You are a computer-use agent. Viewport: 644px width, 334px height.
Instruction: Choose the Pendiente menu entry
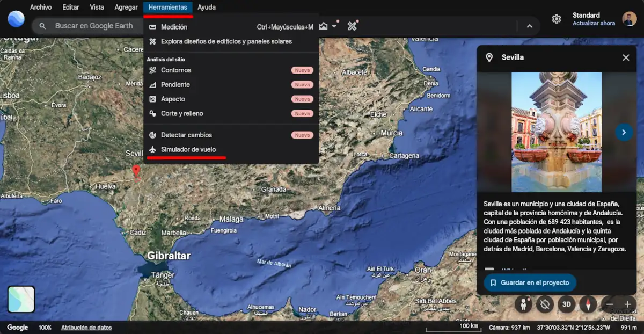(231, 85)
